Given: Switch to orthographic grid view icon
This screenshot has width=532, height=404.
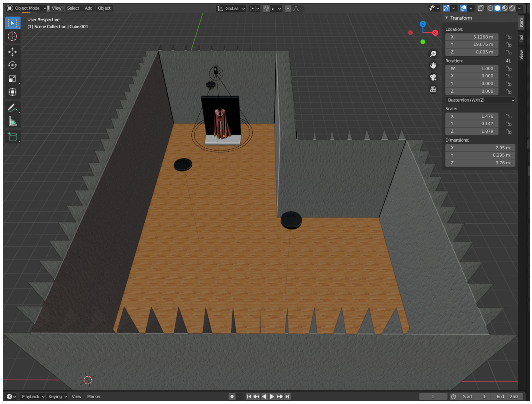Looking at the screenshot, I should pyautogui.click(x=433, y=89).
